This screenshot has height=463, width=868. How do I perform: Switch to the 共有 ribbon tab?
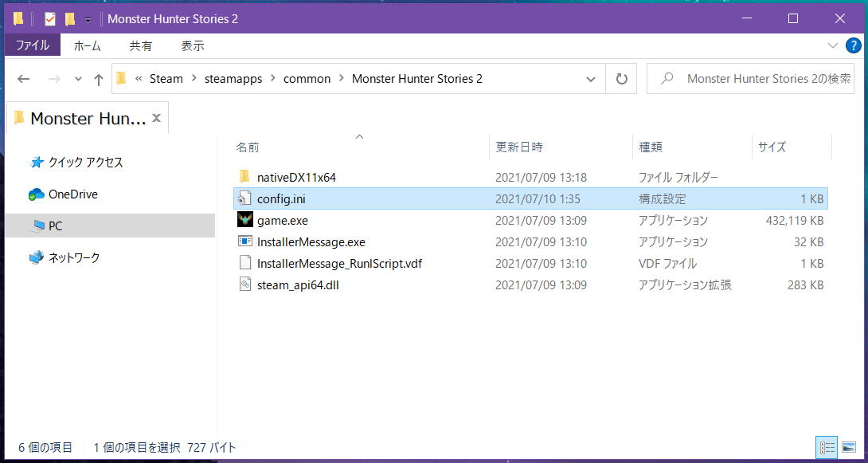tap(141, 46)
